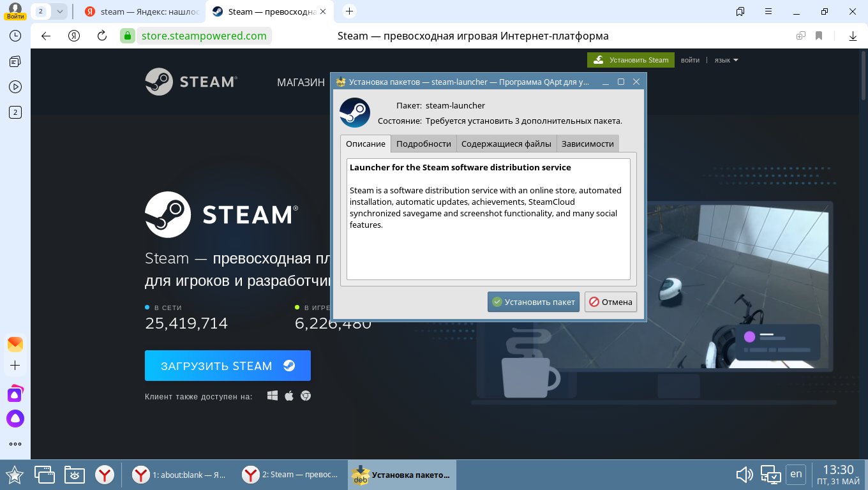This screenshot has height=490, width=868.
Task: Open sidebar three-dots more menu
Action: (15, 444)
